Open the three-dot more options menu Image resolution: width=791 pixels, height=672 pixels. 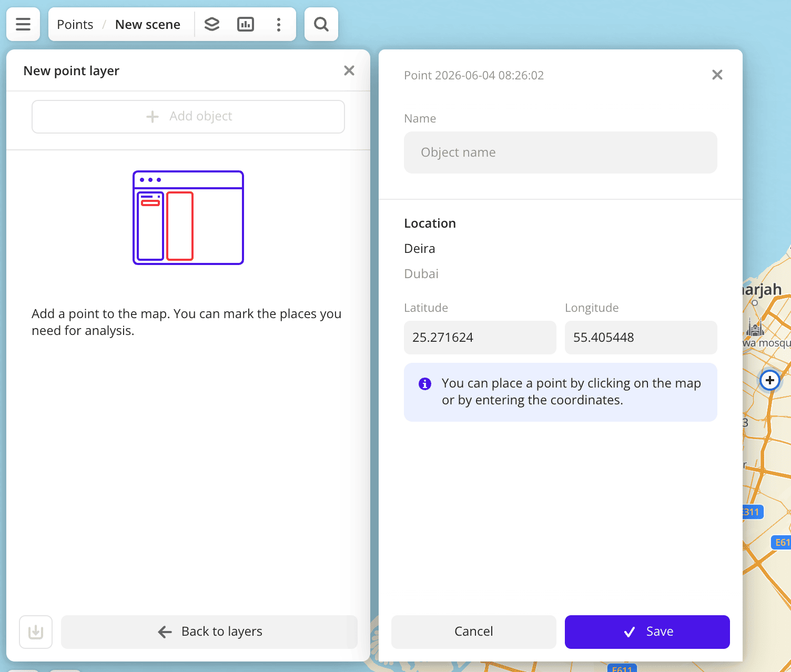click(279, 24)
